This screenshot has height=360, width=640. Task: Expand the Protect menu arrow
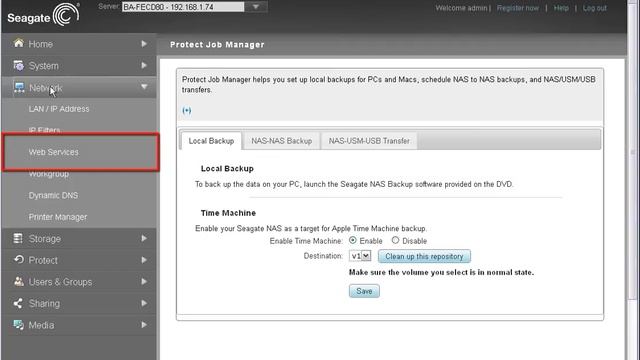click(x=144, y=260)
